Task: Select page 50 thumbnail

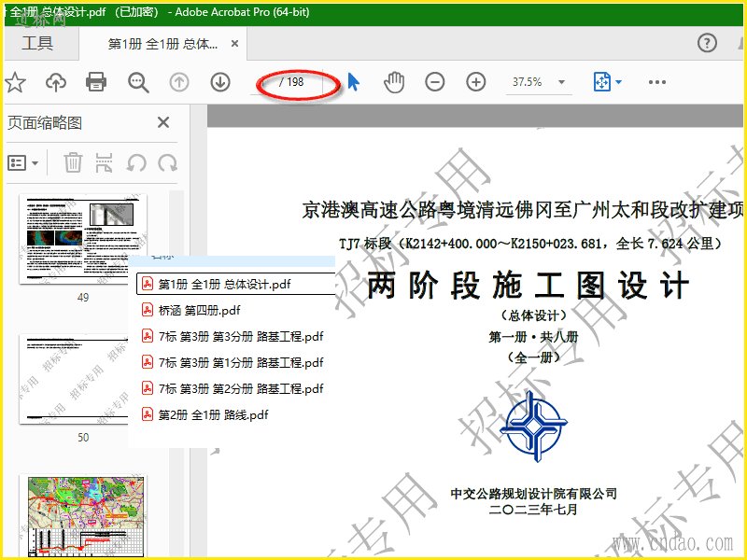Action: point(74,379)
